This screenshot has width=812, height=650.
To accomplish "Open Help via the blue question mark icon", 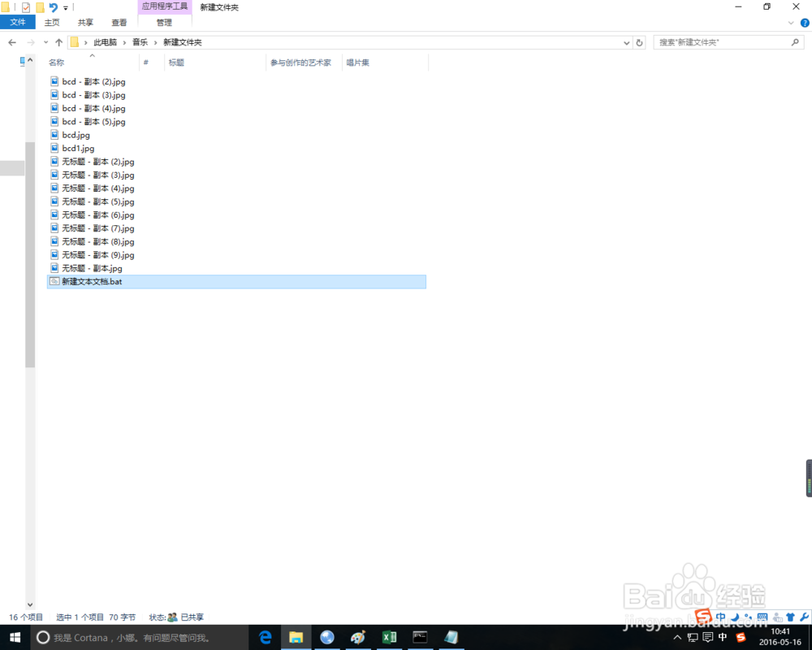I will (x=805, y=23).
